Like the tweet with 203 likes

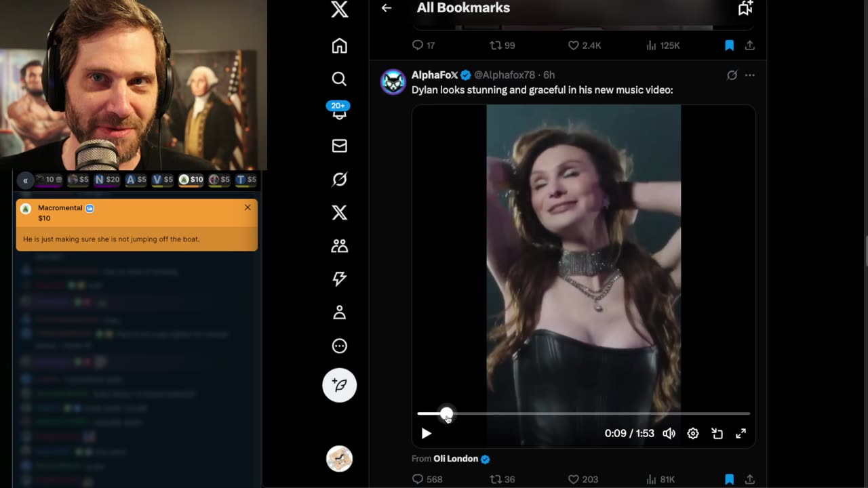(583, 479)
